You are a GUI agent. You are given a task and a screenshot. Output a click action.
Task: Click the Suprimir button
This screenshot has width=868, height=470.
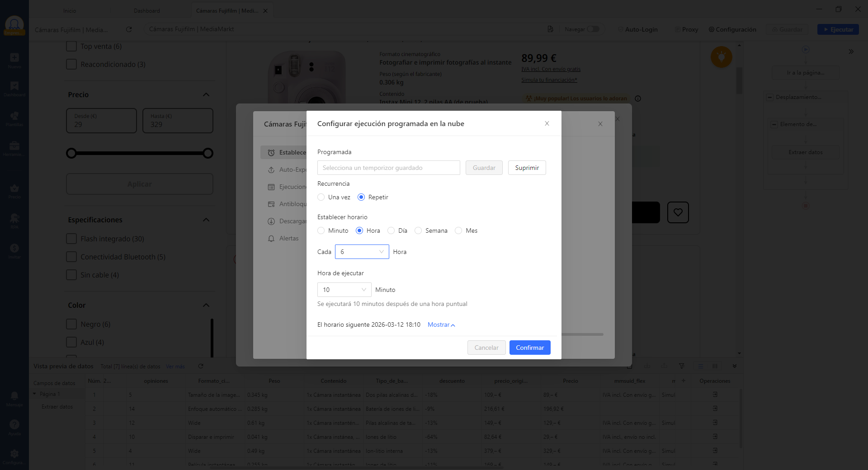click(527, 168)
